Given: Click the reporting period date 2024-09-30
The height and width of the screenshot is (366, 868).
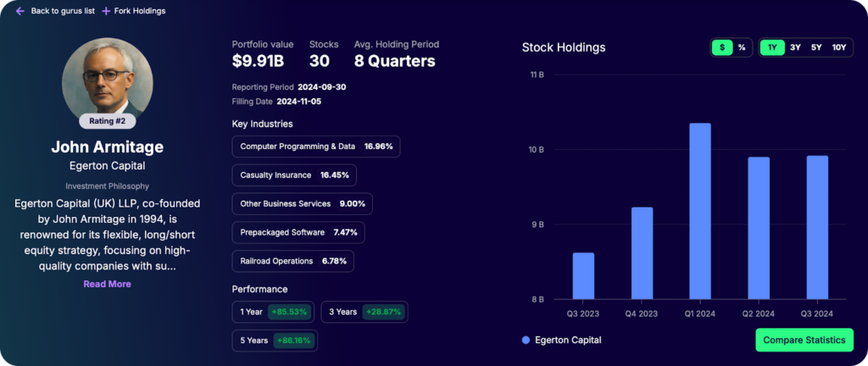Looking at the screenshot, I should (322, 86).
